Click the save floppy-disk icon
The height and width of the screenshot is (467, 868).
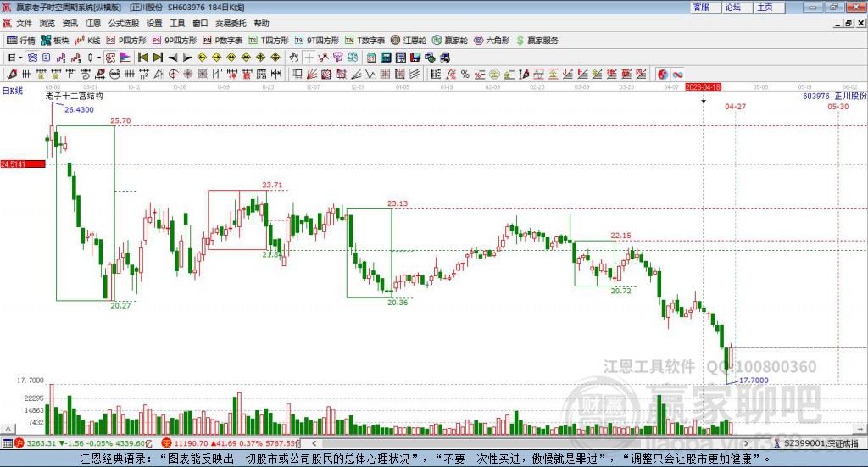415,58
